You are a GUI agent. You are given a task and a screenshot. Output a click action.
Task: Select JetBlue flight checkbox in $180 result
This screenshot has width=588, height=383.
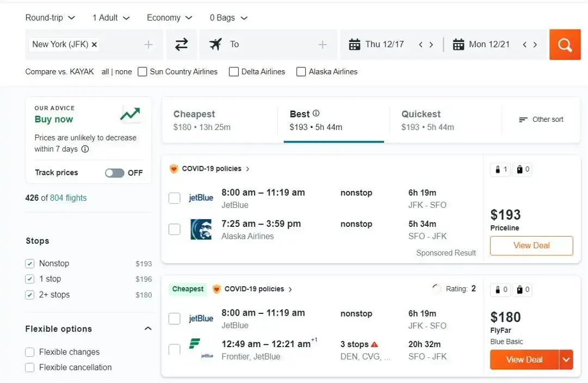pos(175,319)
